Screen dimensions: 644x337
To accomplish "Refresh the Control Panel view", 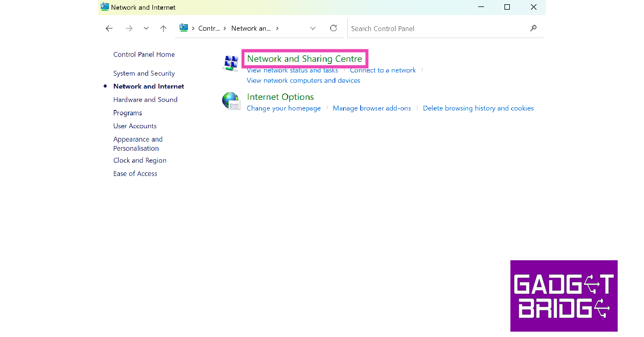I will [x=333, y=28].
